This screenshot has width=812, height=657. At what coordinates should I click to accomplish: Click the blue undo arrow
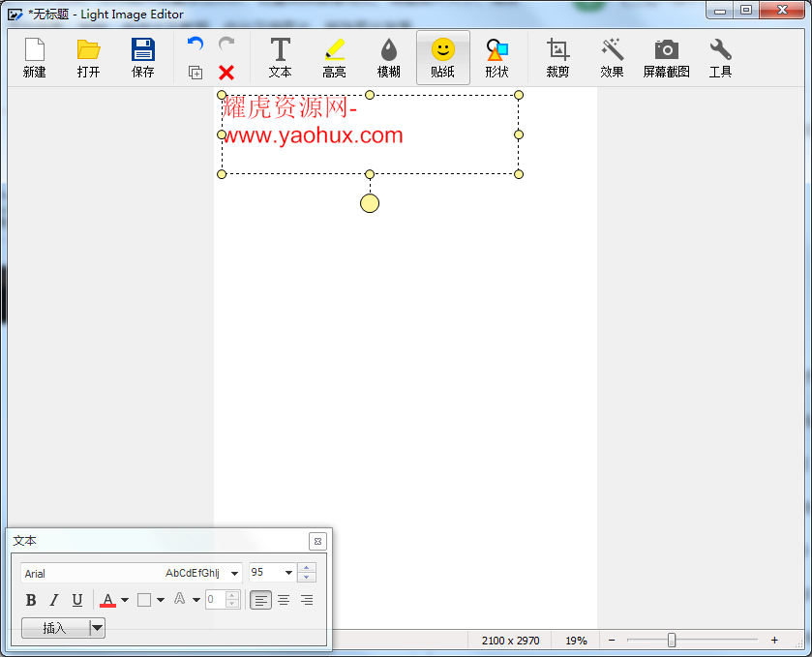pos(195,45)
